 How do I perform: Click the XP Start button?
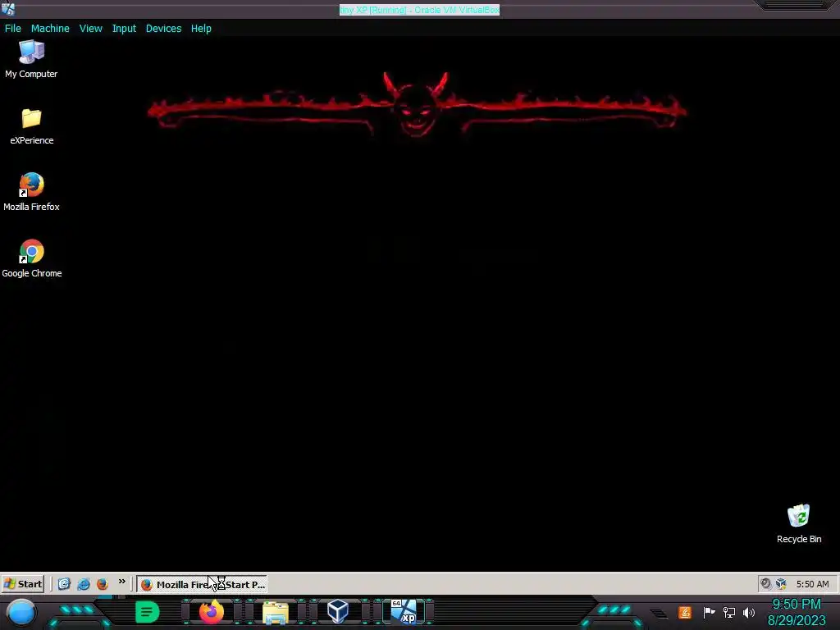(x=22, y=584)
